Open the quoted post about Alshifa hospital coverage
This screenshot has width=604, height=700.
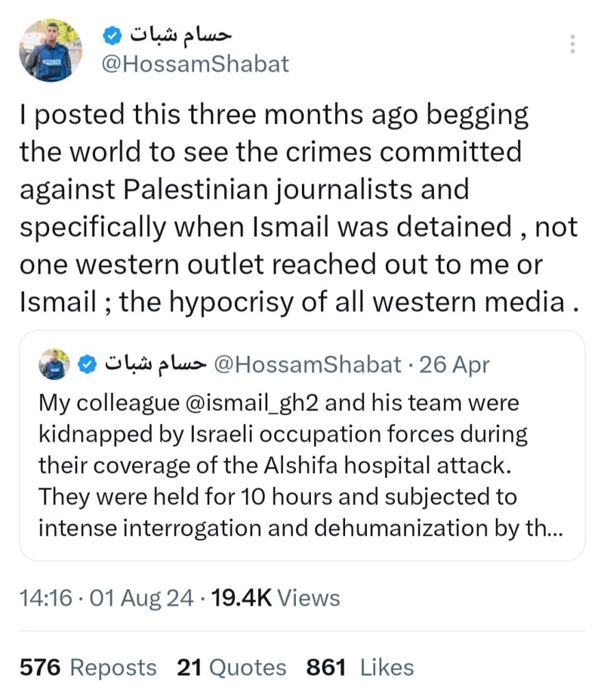[301, 465]
